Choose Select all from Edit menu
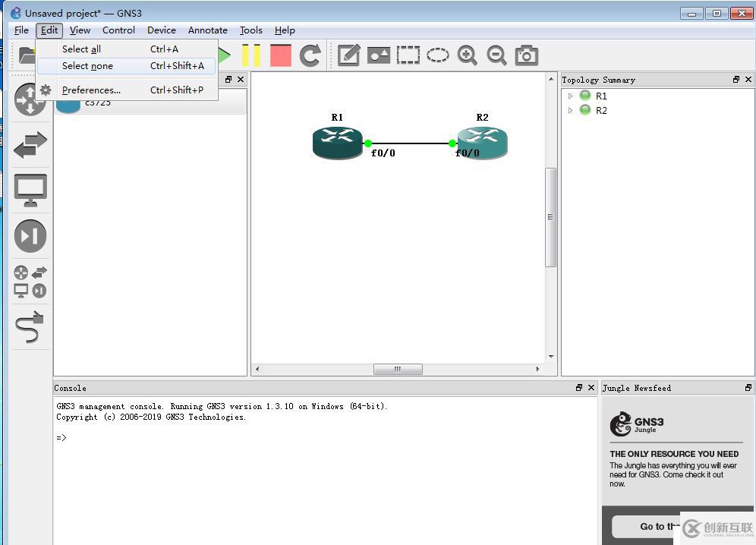756x545 pixels. tap(81, 49)
